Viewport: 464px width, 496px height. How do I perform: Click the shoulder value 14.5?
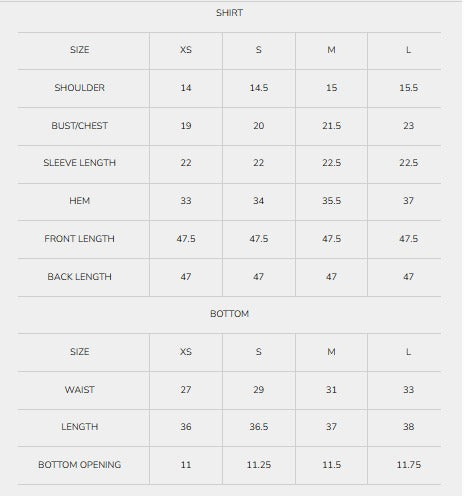click(259, 88)
